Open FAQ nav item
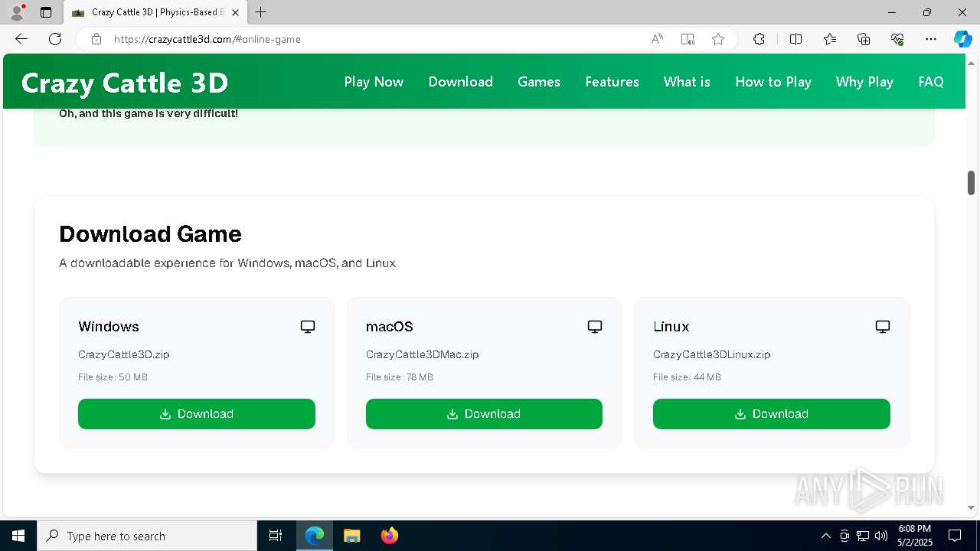This screenshot has height=551, width=980. point(931,82)
